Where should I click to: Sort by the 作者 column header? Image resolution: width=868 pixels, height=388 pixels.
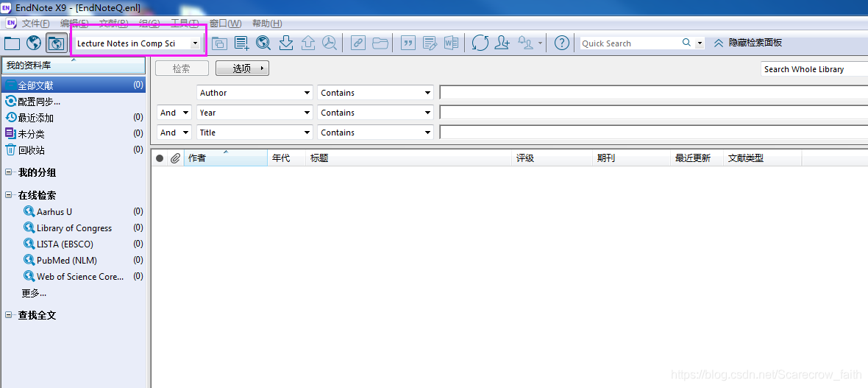click(x=225, y=158)
